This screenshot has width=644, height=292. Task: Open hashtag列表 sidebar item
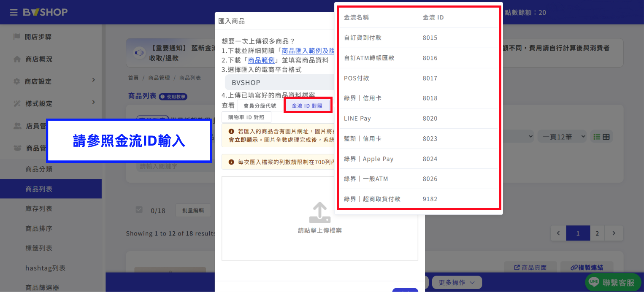coord(45,268)
